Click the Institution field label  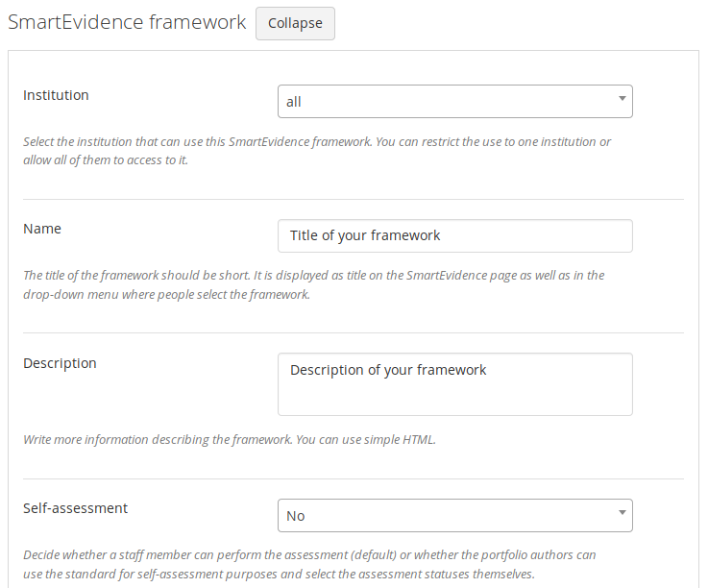tap(56, 95)
